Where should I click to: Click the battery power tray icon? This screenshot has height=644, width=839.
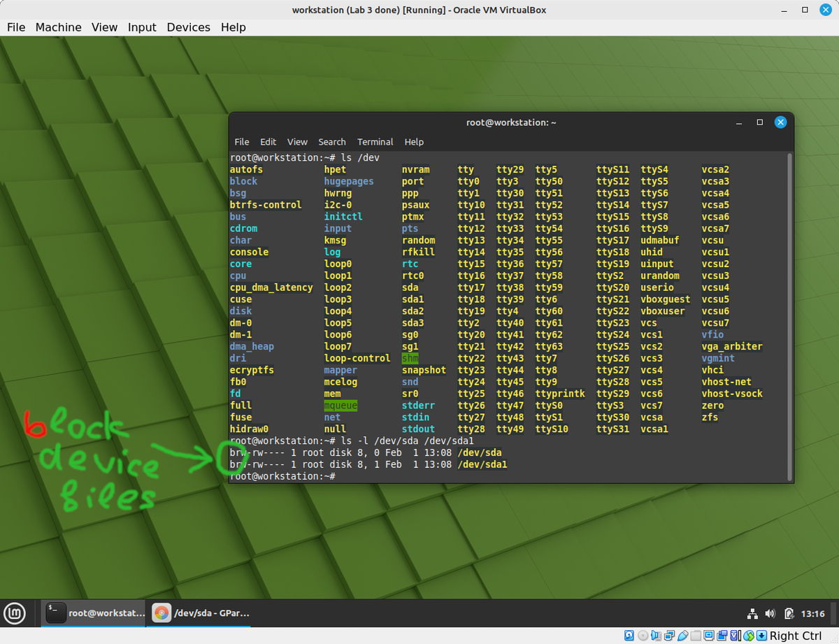click(789, 614)
